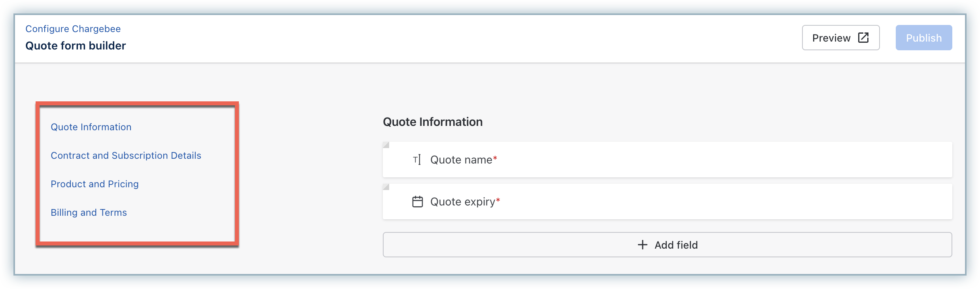Image resolution: width=980 pixels, height=289 pixels.
Task: Click the red asterisk next to Quote expiry
Action: tap(498, 200)
